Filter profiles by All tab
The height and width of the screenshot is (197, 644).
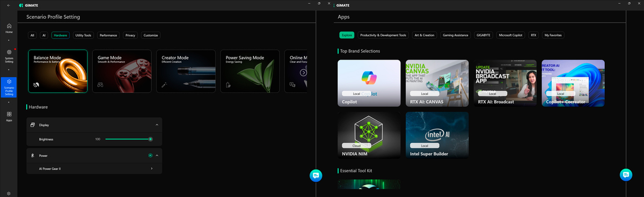(x=32, y=35)
